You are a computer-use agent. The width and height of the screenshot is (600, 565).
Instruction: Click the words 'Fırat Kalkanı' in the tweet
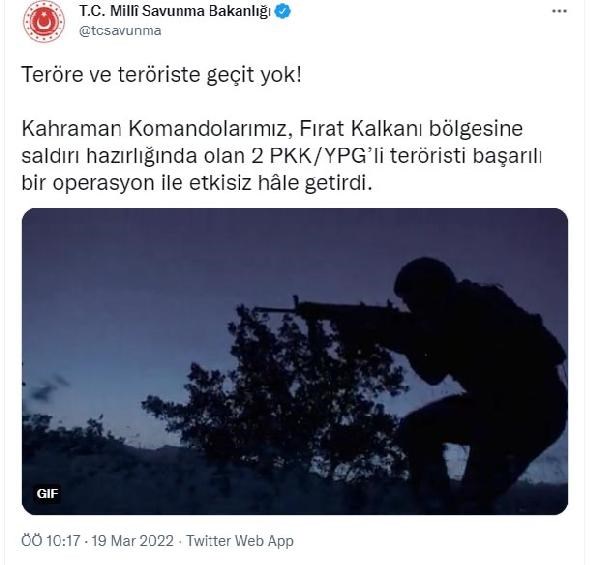click(360, 129)
